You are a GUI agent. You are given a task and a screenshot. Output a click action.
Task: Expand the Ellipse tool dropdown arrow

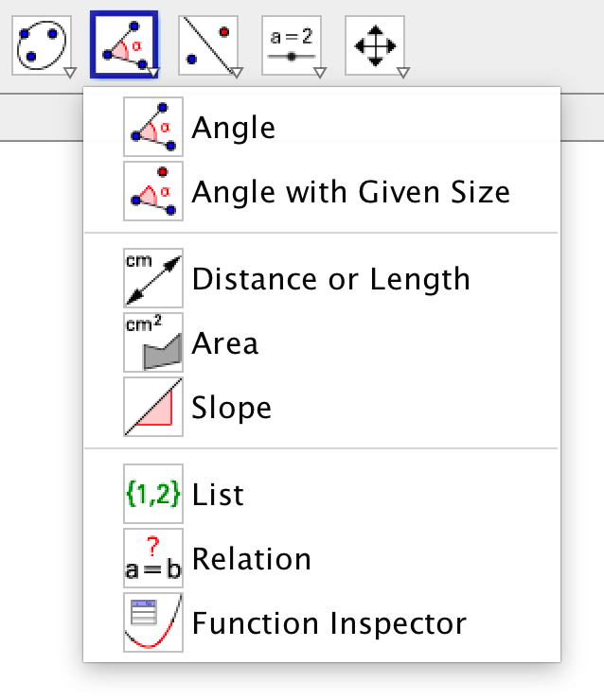pos(70,72)
